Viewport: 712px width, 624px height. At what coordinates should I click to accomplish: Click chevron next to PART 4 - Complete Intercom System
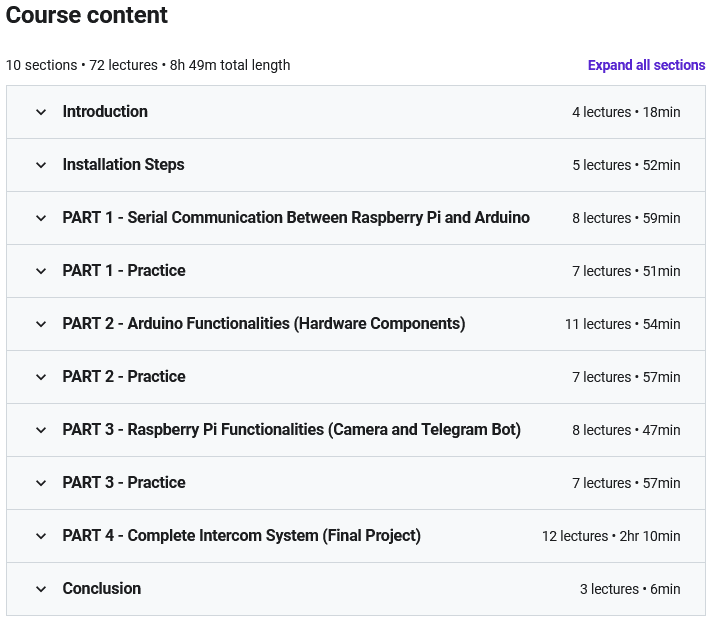tap(41, 536)
